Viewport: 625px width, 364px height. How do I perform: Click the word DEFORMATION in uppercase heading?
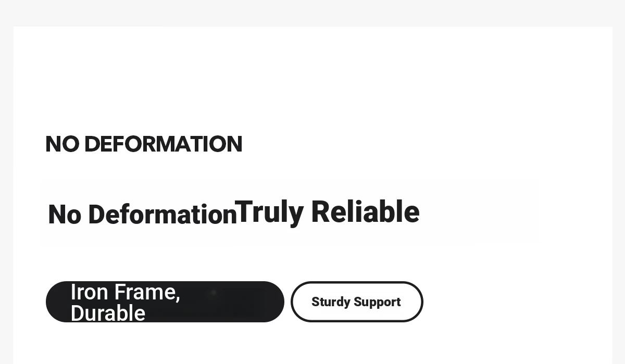coord(163,144)
